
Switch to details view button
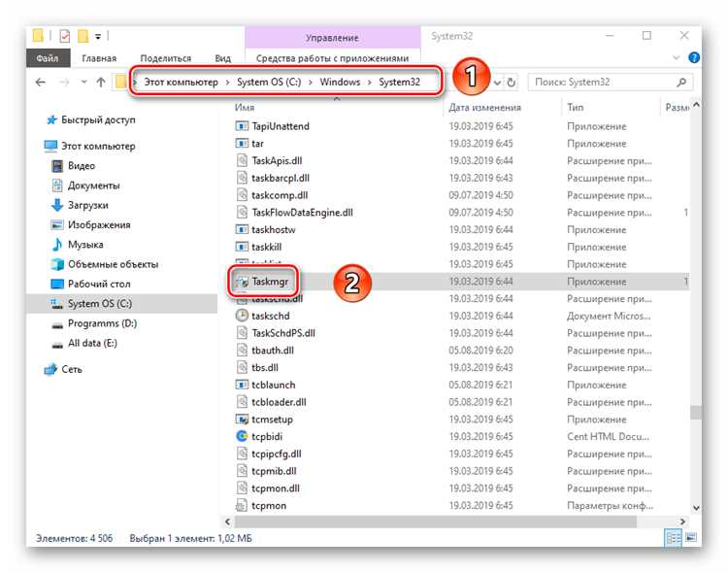coord(674,538)
